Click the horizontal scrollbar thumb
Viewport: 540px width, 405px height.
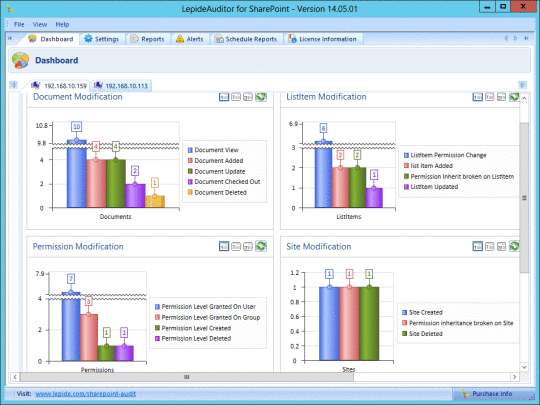(186, 377)
